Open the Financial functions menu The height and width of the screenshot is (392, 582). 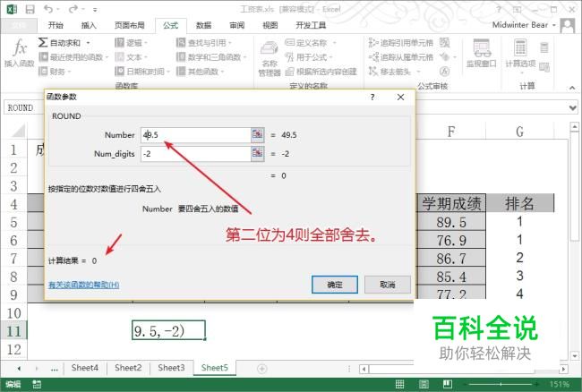click(55, 72)
